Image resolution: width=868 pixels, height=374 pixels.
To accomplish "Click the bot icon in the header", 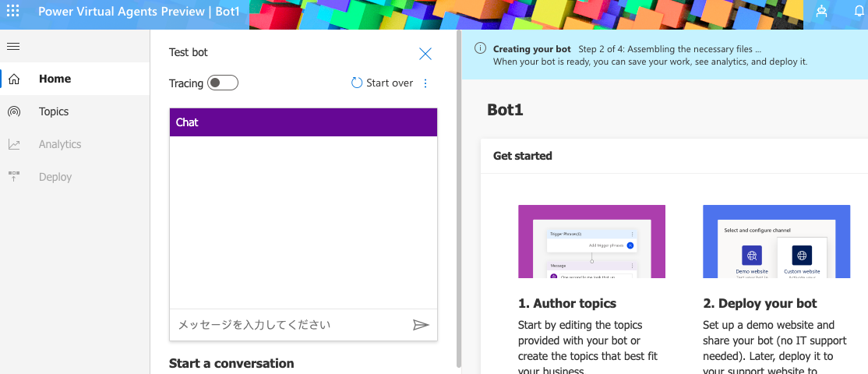I will point(821,12).
